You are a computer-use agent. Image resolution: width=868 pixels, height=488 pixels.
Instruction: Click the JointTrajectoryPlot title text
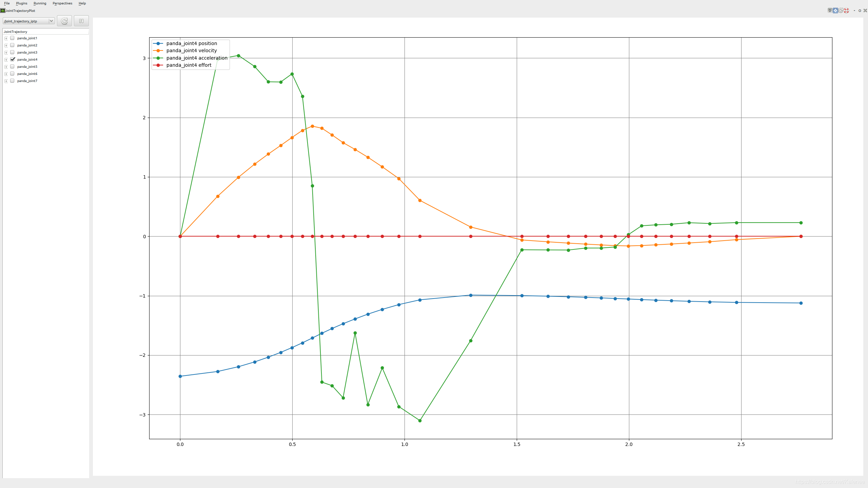pos(20,11)
